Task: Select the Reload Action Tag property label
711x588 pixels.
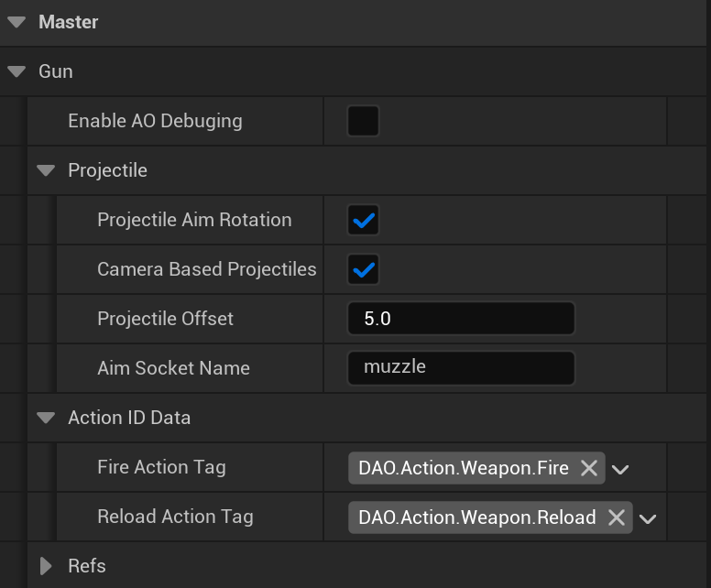Action: [x=175, y=517]
